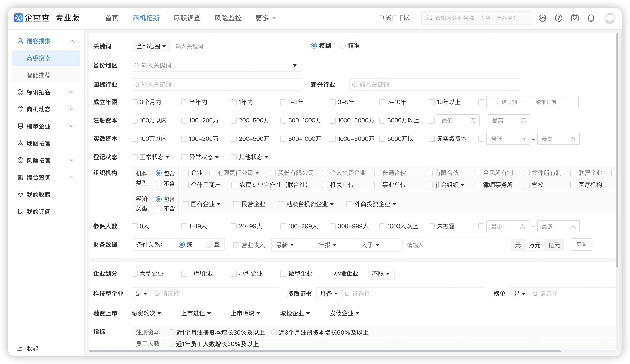The image size is (630, 364).
Task: Select 不含 radio for 机构类型
Action: (x=158, y=184)
